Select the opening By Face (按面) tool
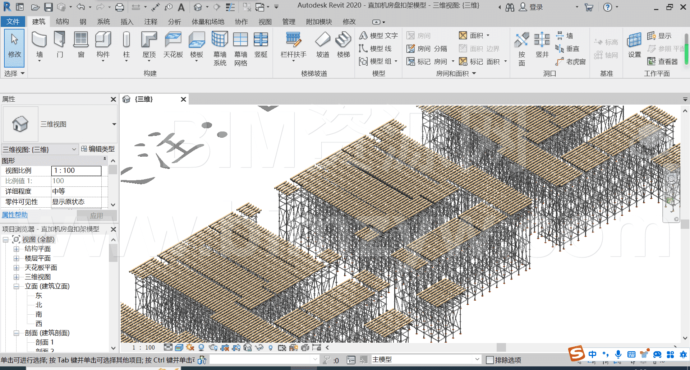This screenshot has width=690, height=370. click(x=521, y=48)
